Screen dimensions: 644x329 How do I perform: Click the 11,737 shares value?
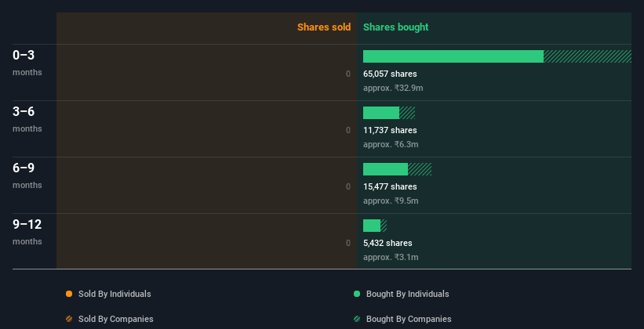click(390, 130)
